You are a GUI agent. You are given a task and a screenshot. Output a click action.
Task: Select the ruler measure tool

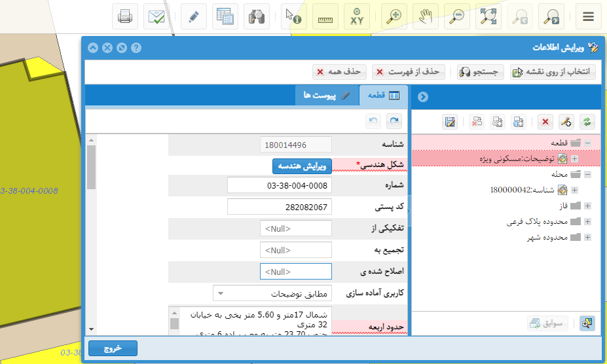pyautogui.click(x=325, y=16)
